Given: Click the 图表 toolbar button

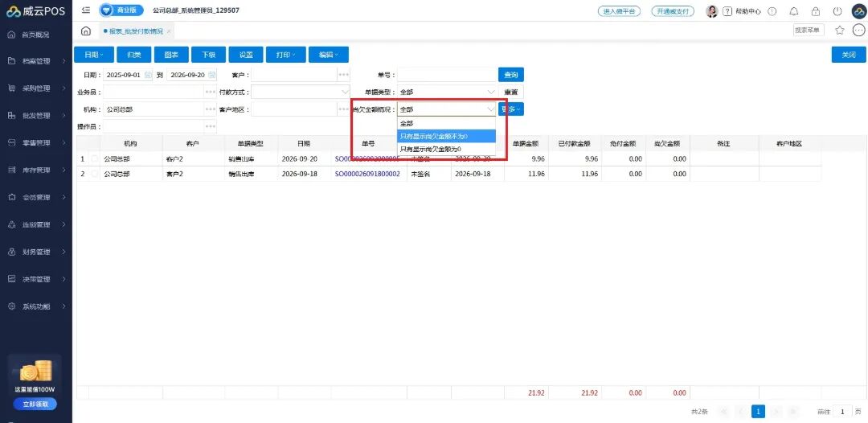Looking at the screenshot, I should (x=171, y=55).
